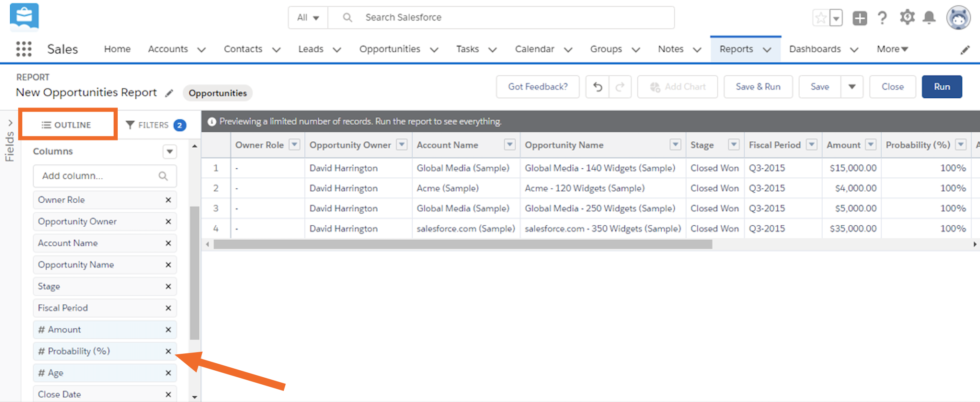The width and height of the screenshot is (980, 402).
Task: Expand the Fields side panel arrow
Action: click(x=10, y=123)
